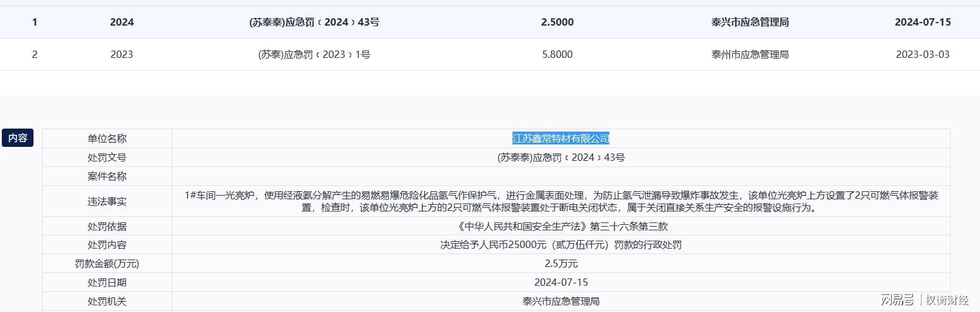Click 泰兴市应急管理局 in first table row
The width and height of the screenshot is (980, 312).
[750, 22]
